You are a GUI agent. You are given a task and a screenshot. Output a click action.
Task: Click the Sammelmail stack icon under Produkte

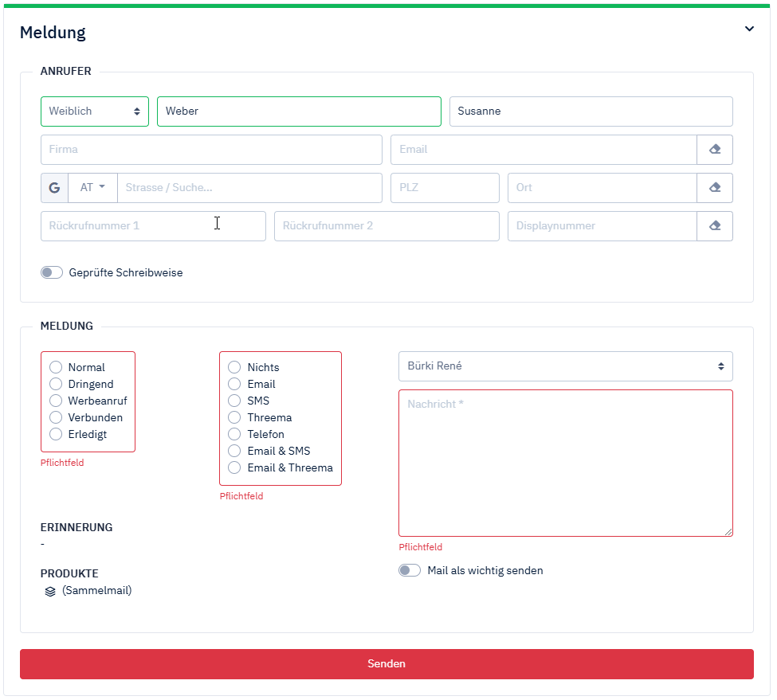click(x=50, y=592)
